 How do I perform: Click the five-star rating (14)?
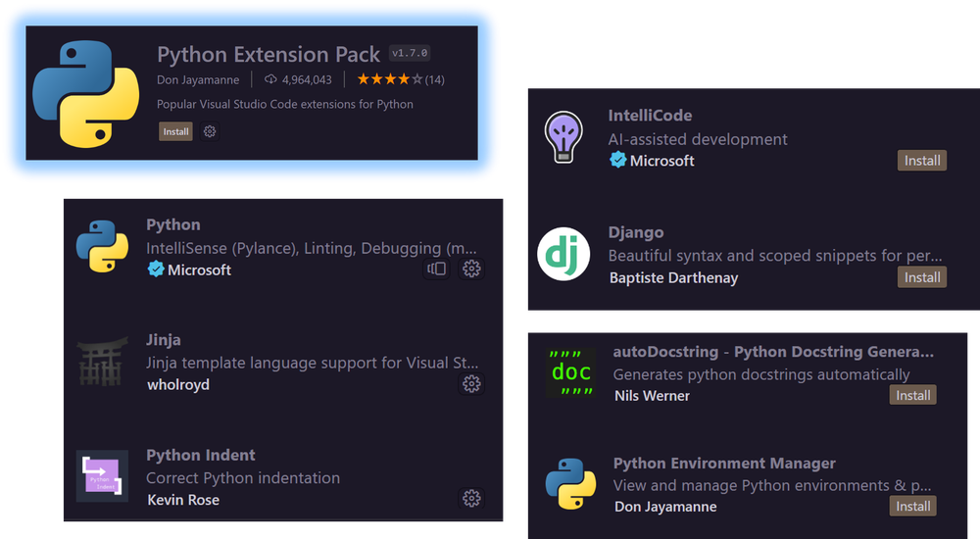click(401, 79)
